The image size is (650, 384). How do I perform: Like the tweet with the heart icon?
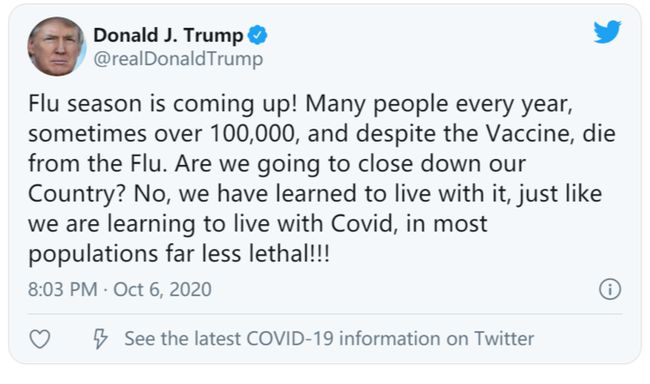click(x=40, y=339)
